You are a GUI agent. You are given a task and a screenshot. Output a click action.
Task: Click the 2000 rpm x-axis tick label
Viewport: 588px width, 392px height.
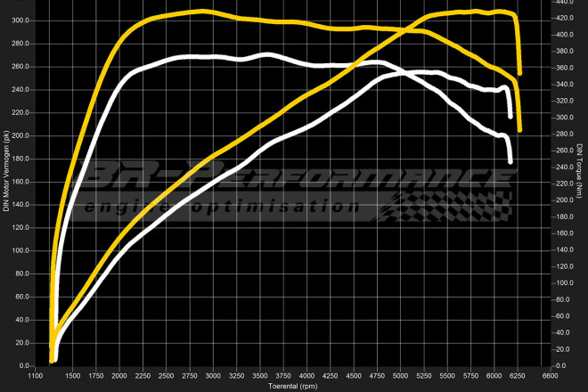[119, 376]
